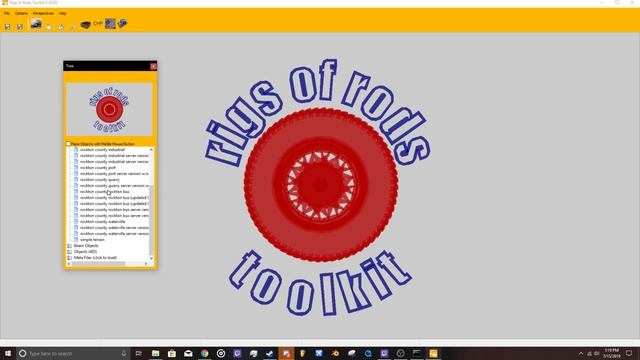Open the Perspectives menu
This screenshot has width=640, height=360.
pos(43,13)
